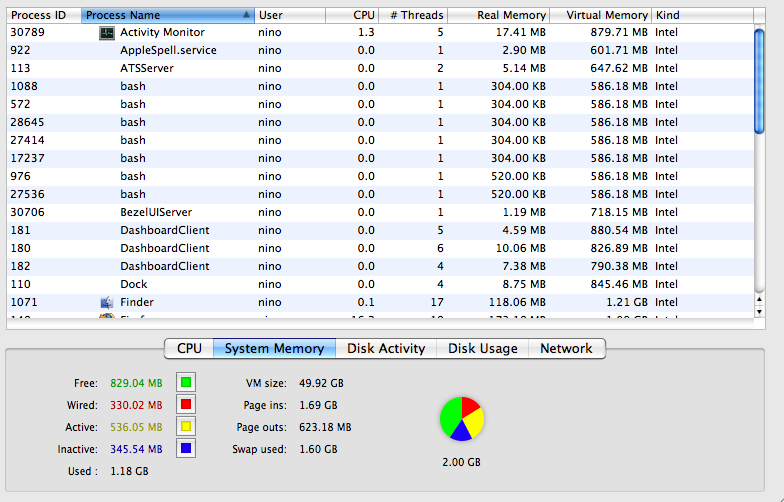Click the Finder process icon

pos(106,302)
